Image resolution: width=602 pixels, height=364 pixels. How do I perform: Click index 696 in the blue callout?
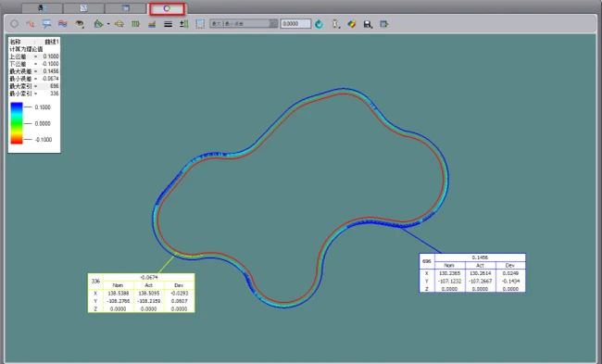point(427,261)
